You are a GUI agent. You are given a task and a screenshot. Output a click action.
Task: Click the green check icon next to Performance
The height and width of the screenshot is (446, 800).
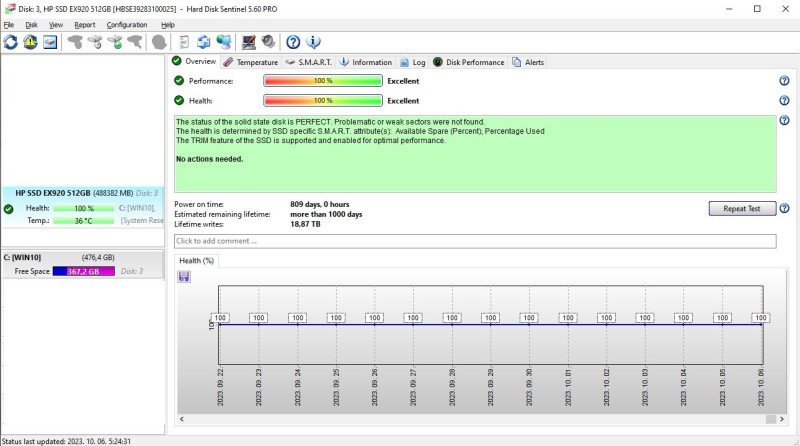(179, 81)
